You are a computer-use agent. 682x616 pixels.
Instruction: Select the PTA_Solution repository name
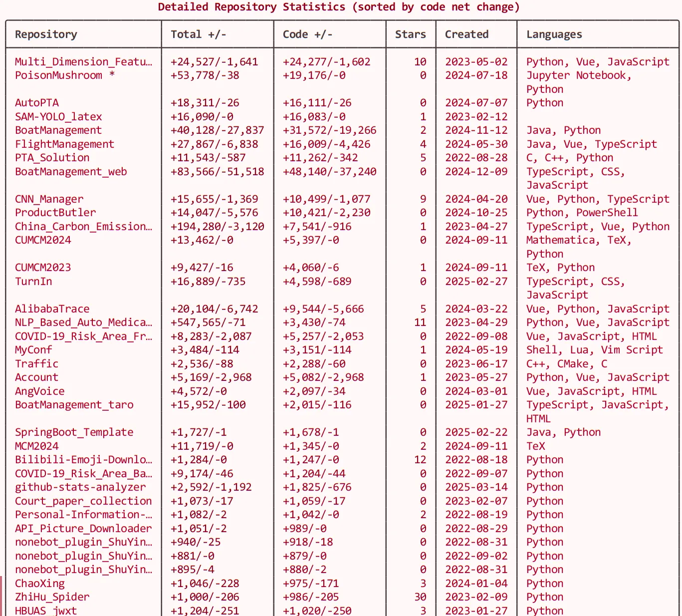coord(52,158)
